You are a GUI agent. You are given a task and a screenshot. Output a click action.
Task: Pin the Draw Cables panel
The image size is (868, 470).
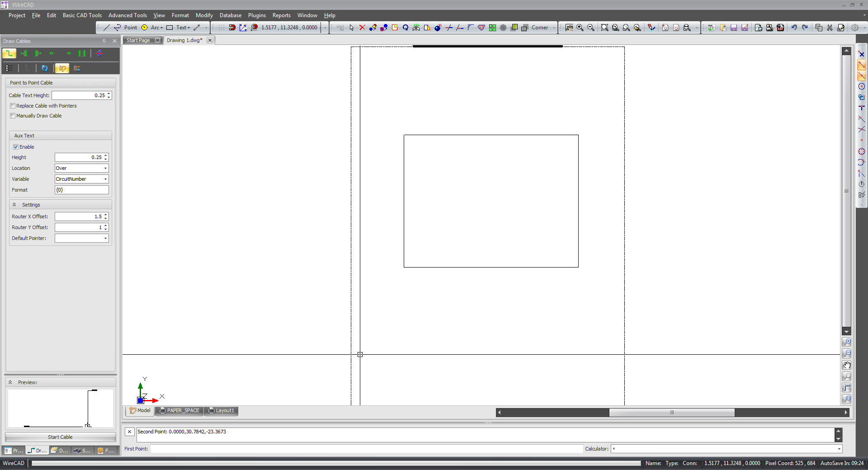tap(104, 41)
